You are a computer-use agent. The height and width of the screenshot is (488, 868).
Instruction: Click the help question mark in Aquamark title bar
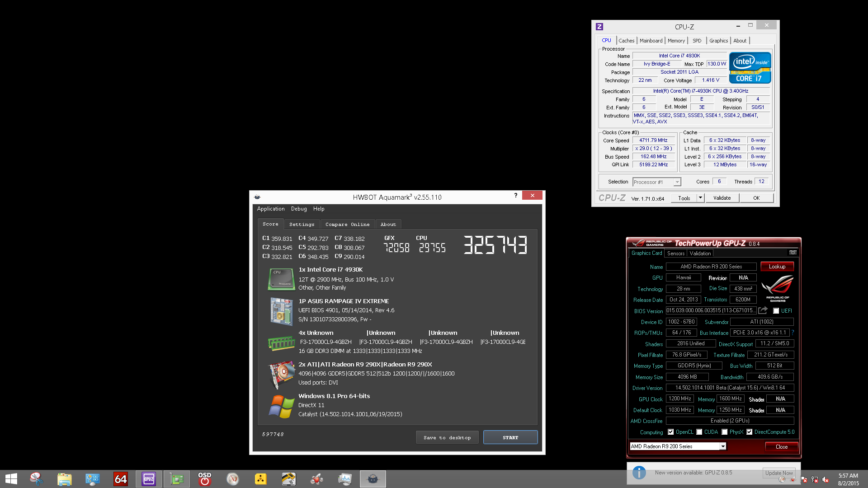[515, 195]
